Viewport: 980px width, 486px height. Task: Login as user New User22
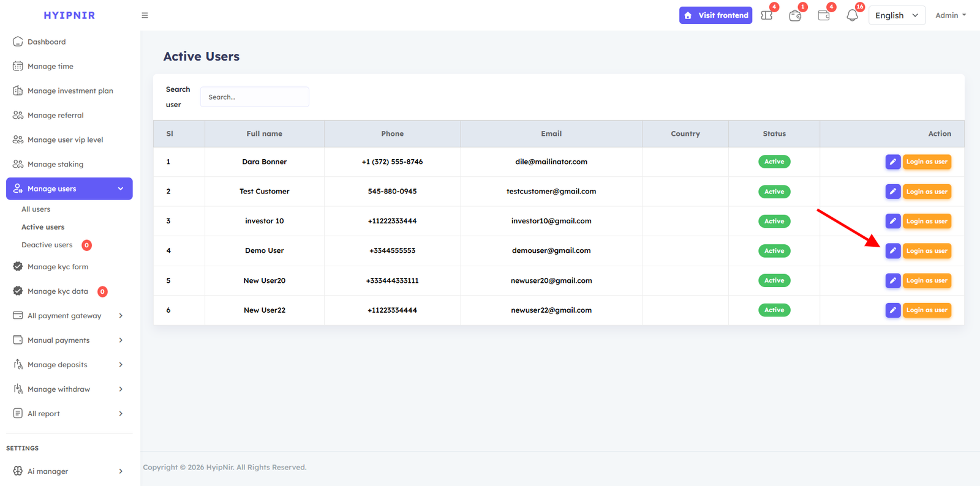tap(927, 310)
